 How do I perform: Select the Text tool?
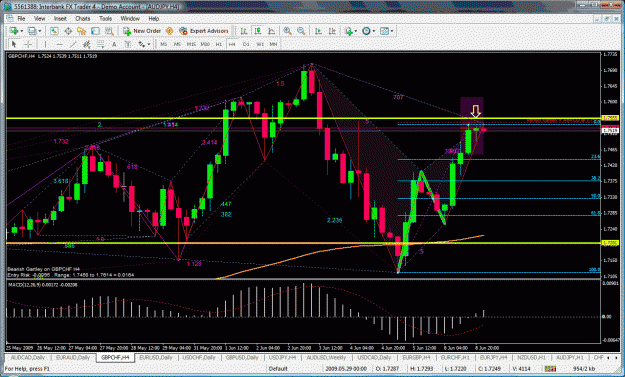point(114,44)
